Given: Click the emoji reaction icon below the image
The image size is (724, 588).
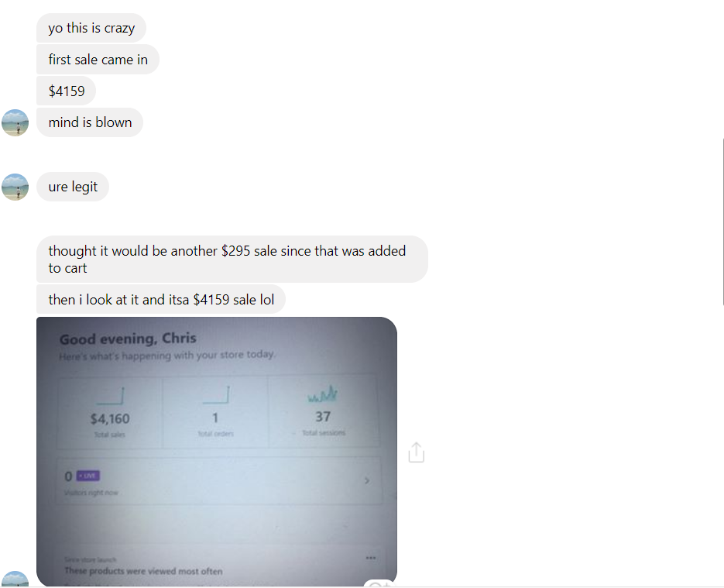Looking at the screenshot, I should coord(379,583).
